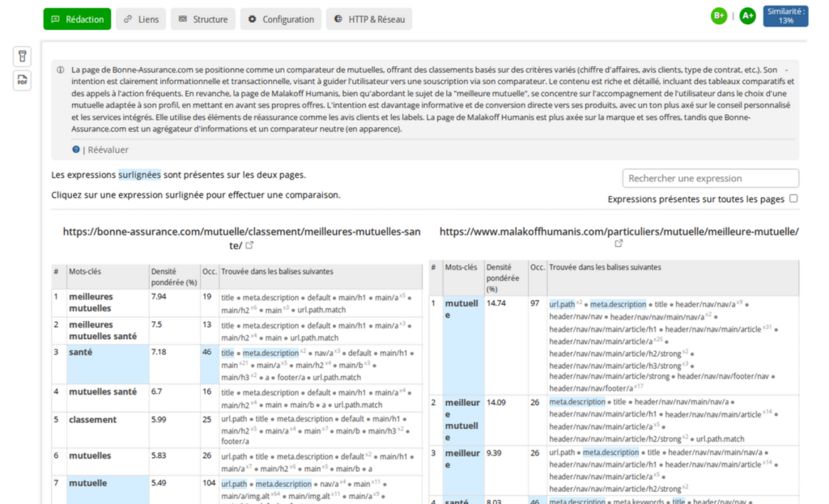
Task: Click the highlighted 'surlignées' term toggle
Action: point(141,173)
